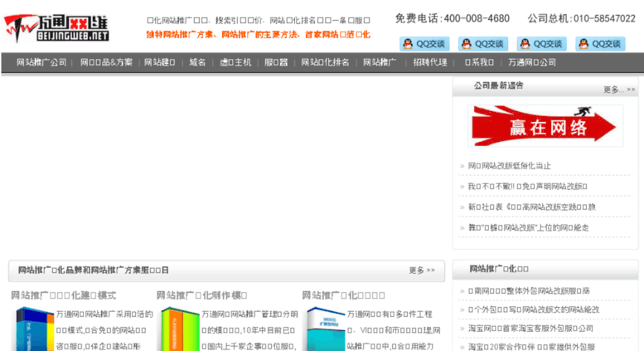Open the fourth QQ交谈 chat button
This screenshot has width=644, height=351.
point(600,44)
